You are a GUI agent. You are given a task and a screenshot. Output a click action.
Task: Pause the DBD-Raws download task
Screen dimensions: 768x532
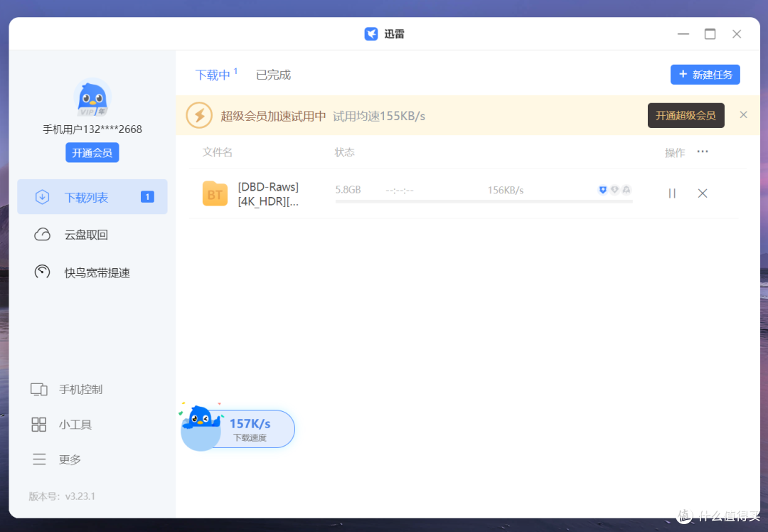click(672, 193)
